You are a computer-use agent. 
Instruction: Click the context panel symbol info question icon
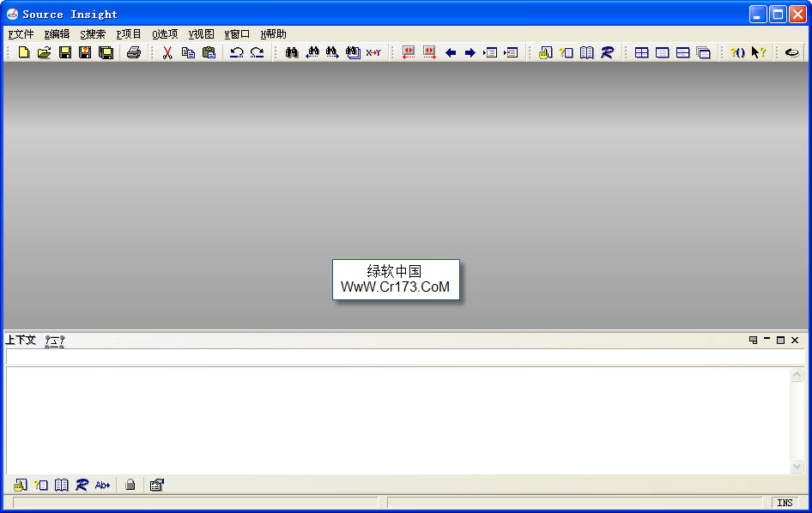click(41, 485)
